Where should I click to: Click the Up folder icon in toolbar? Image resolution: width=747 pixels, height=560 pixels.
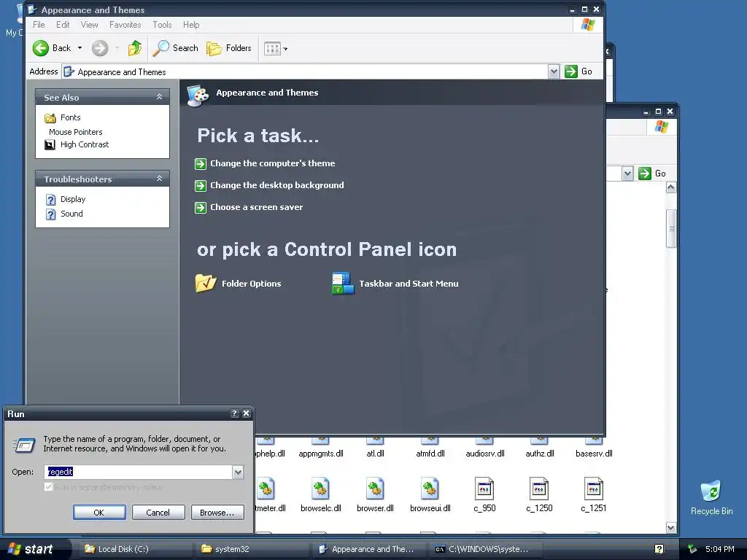[135, 48]
